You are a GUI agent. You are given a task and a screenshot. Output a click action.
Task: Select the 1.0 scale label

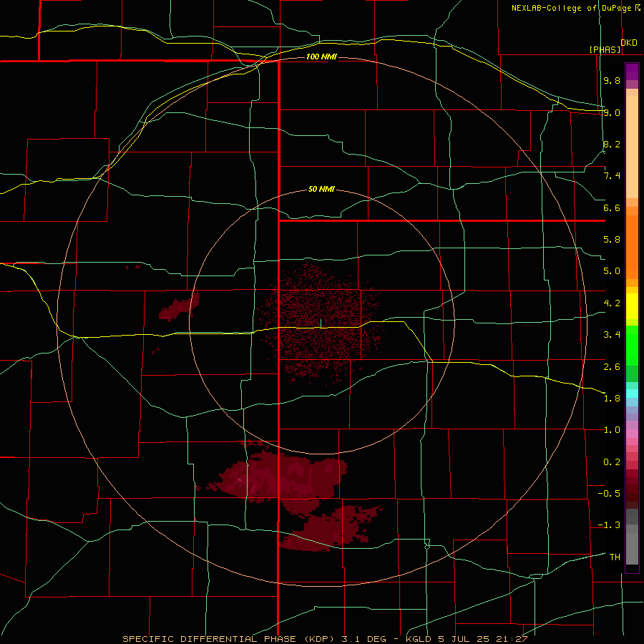pos(612,430)
